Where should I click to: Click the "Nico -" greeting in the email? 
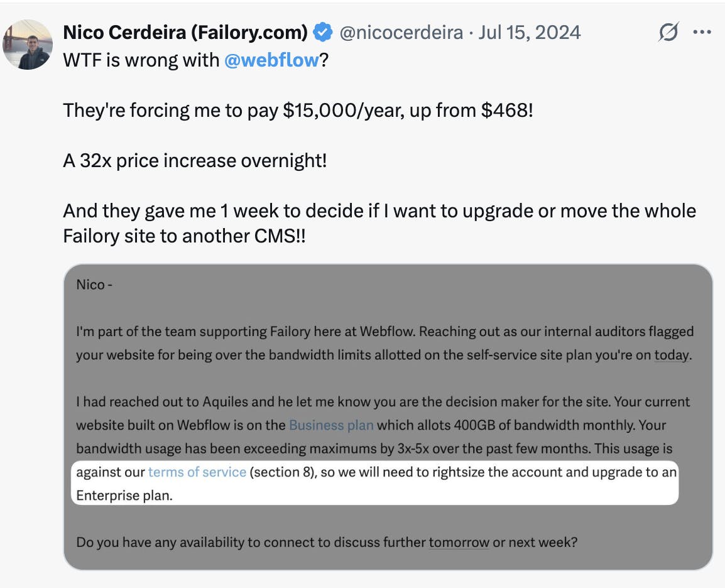coord(94,285)
